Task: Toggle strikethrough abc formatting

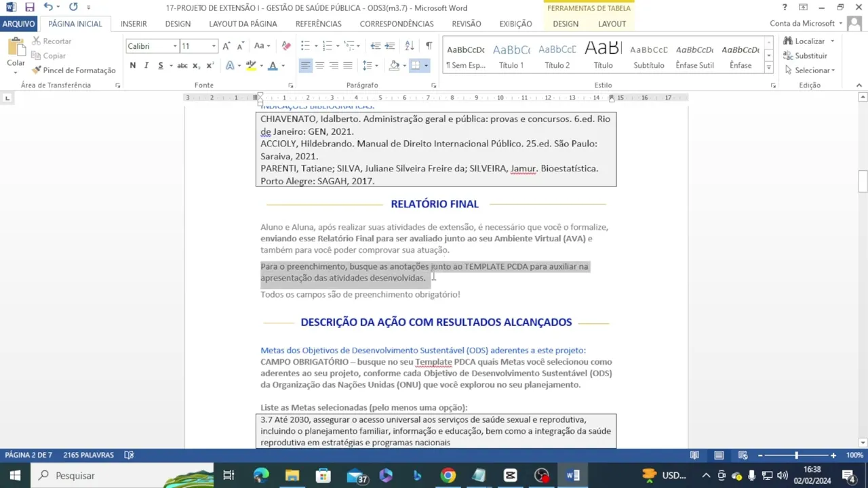Action: click(x=182, y=65)
